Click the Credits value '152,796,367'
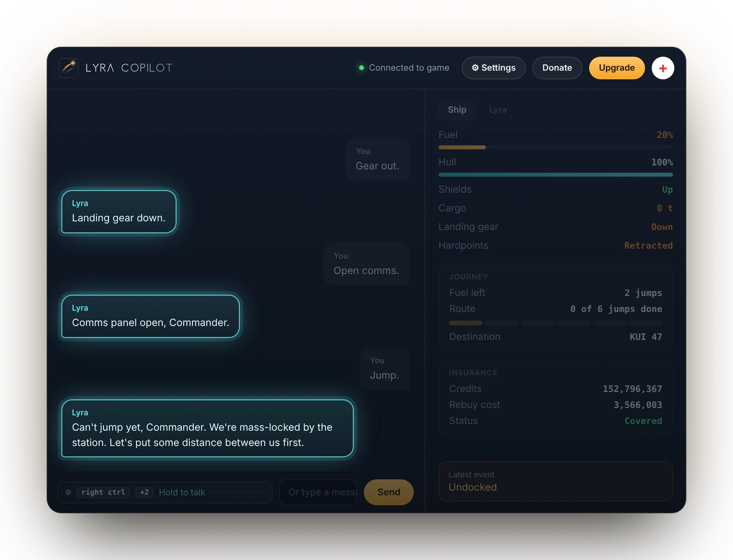Image resolution: width=733 pixels, height=560 pixels. [632, 389]
